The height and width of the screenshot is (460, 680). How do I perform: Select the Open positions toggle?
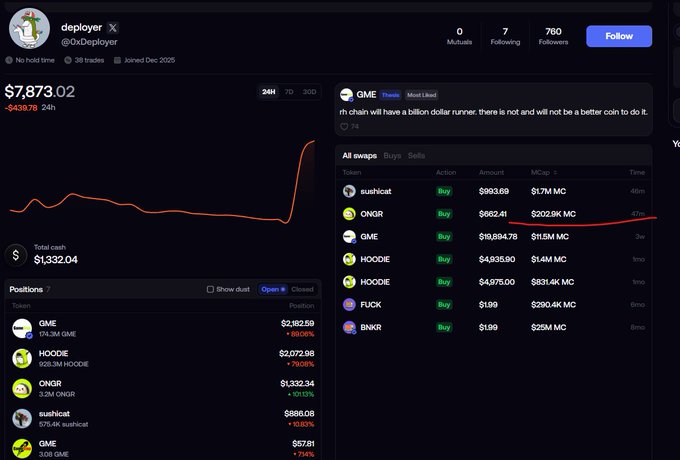pyautogui.click(x=273, y=289)
